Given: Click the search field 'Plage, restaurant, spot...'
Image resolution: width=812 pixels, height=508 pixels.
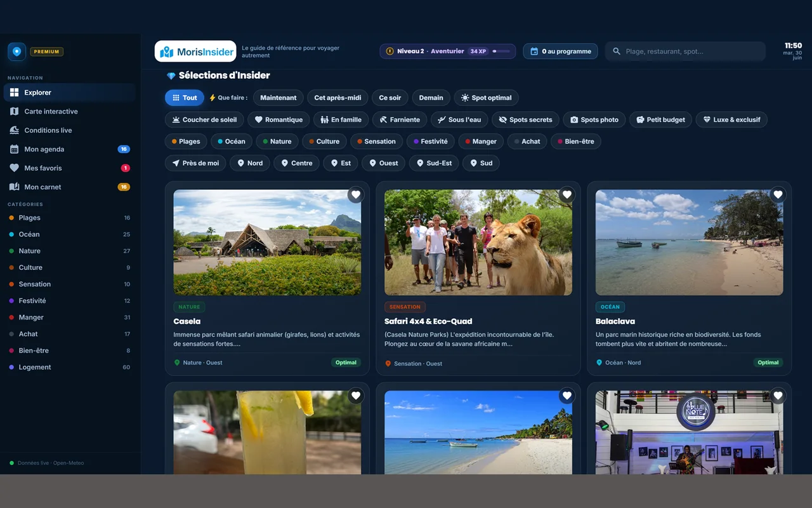Looking at the screenshot, I should [685, 51].
